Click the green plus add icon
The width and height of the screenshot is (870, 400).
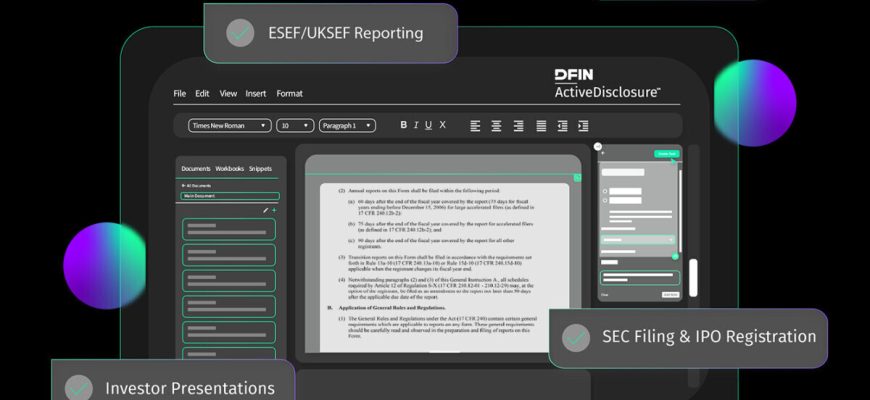[x=274, y=210]
